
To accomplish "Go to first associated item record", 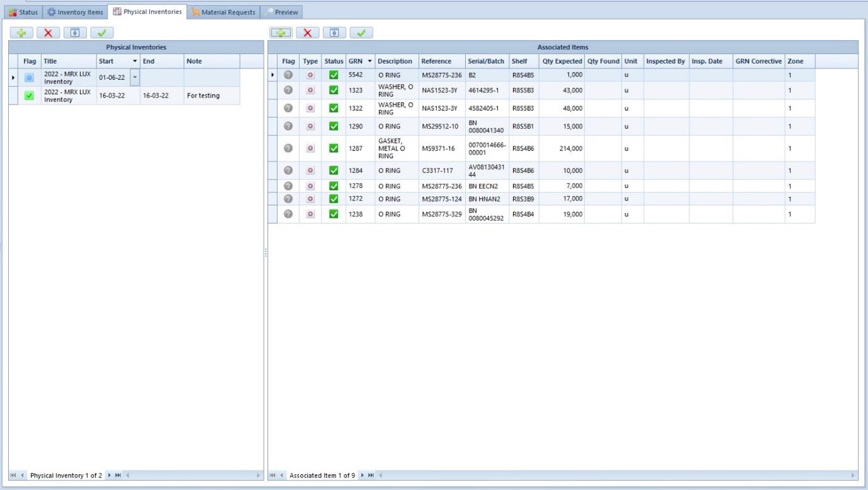I will coord(273,476).
